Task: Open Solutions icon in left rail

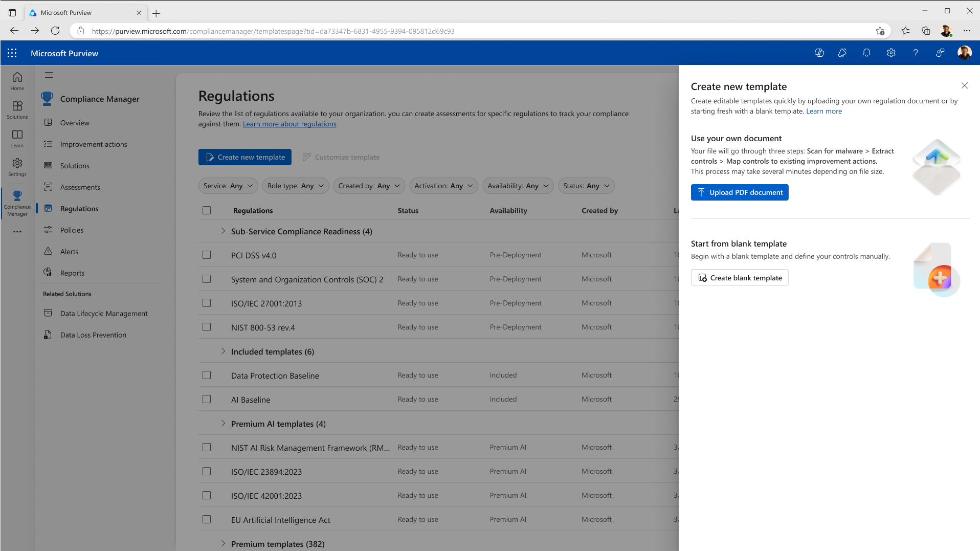Action: tap(17, 109)
